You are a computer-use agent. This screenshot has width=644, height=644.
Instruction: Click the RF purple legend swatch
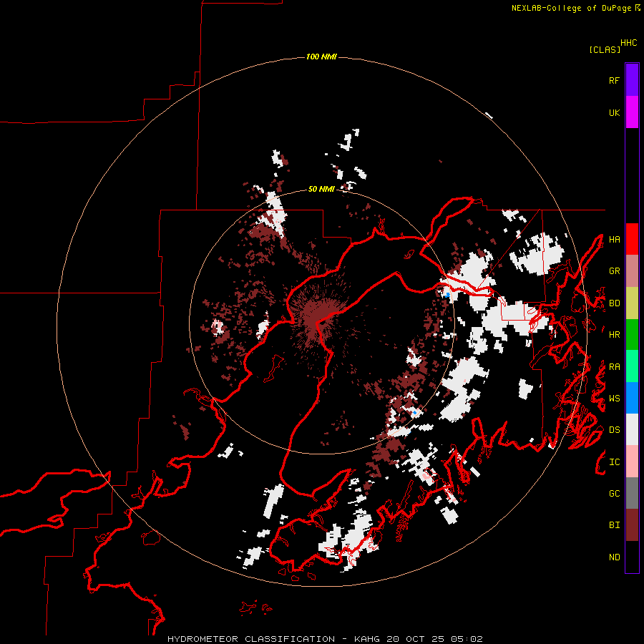pos(632,80)
